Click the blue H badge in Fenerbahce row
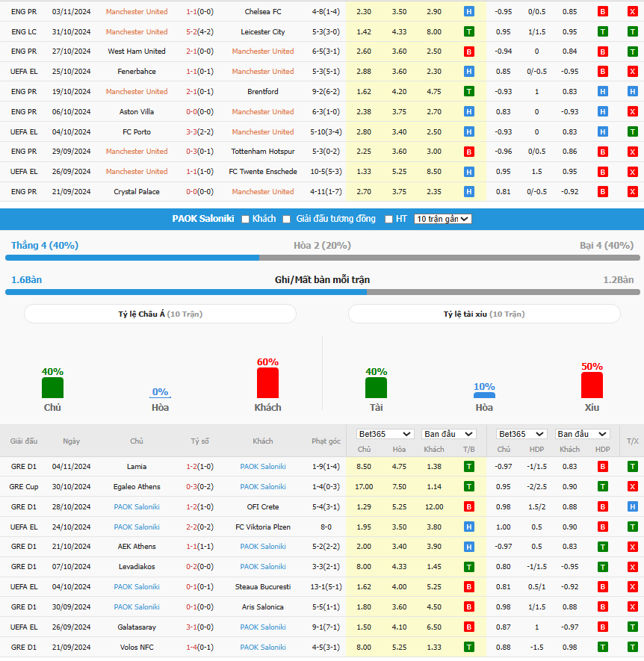Viewport: 644px width, 661px height. (x=468, y=72)
